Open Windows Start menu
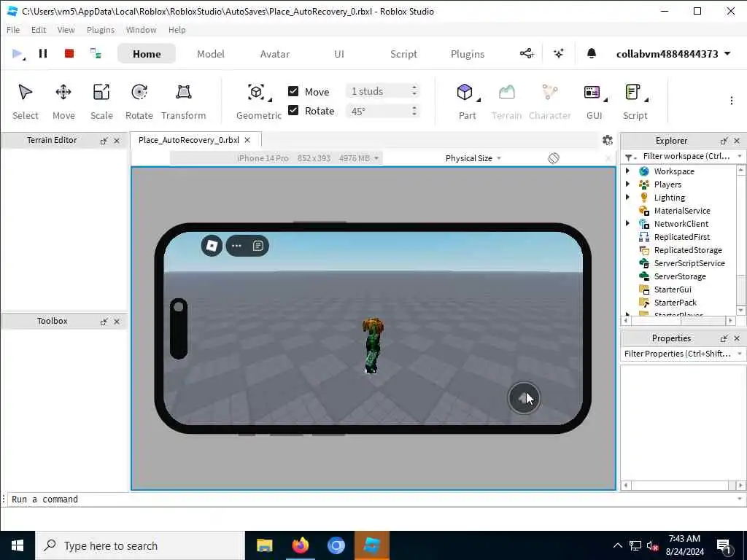The height and width of the screenshot is (560, 747). click(18, 545)
